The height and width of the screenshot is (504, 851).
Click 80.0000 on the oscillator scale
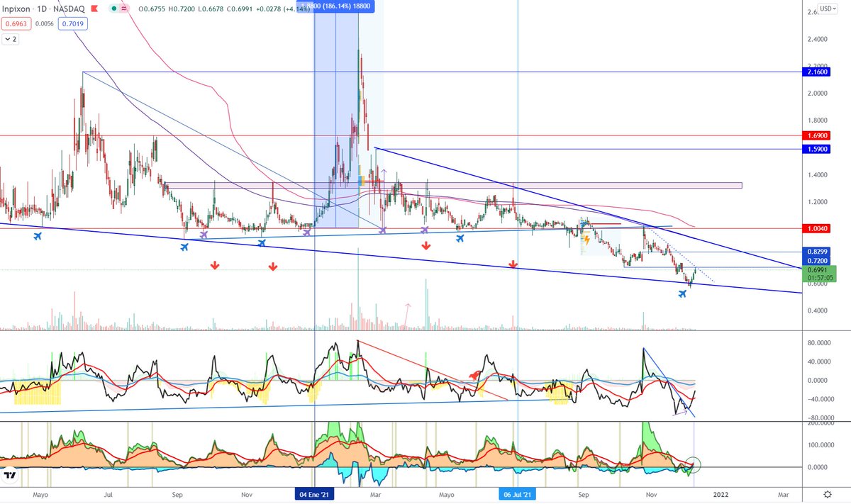point(818,342)
